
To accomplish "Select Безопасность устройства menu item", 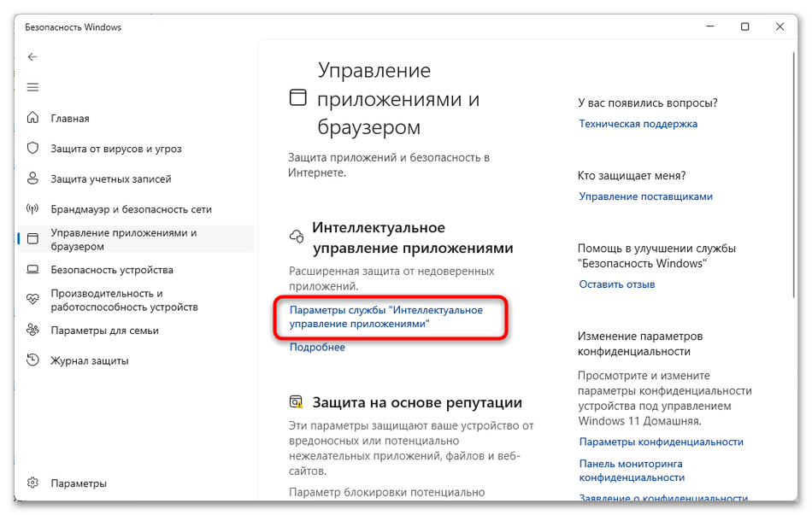I will 112,270.
